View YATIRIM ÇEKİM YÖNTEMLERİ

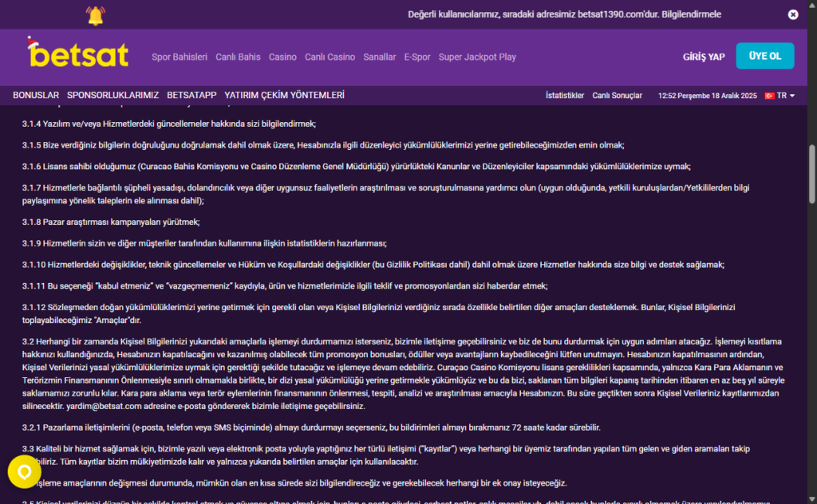click(x=285, y=95)
